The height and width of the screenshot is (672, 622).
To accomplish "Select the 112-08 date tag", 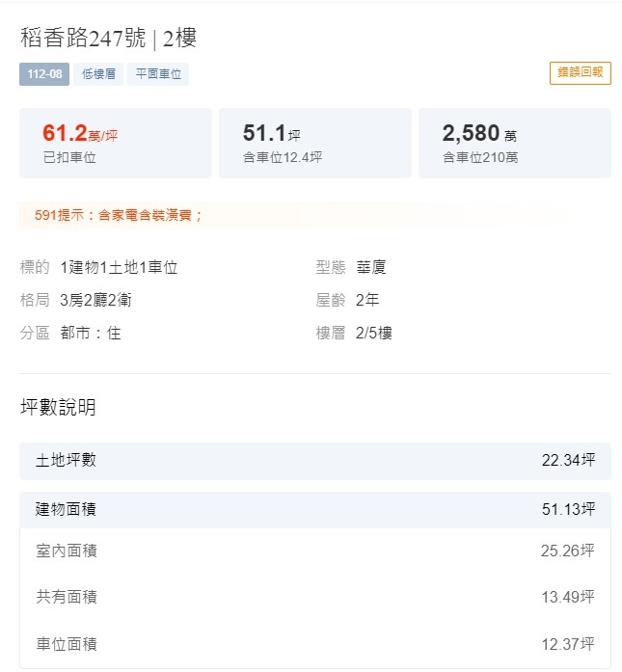I will coord(44,74).
